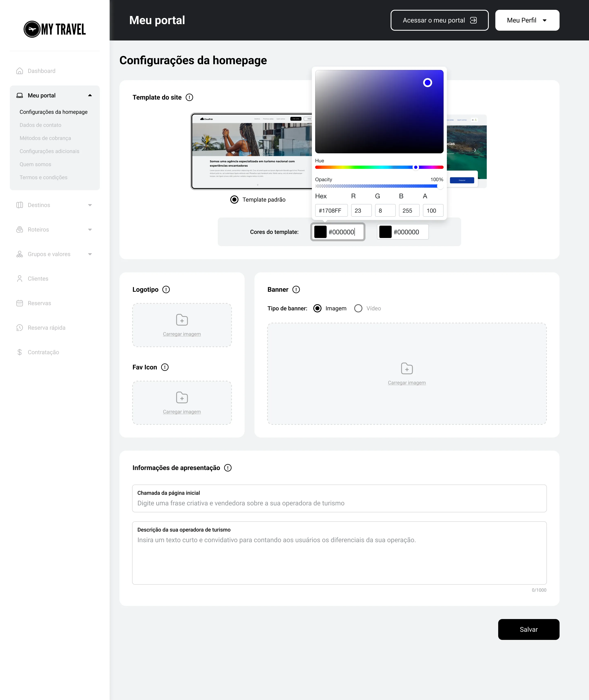This screenshot has height=700, width=589.
Task: Click Acessar o meu portal button
Action: (440, 20)
